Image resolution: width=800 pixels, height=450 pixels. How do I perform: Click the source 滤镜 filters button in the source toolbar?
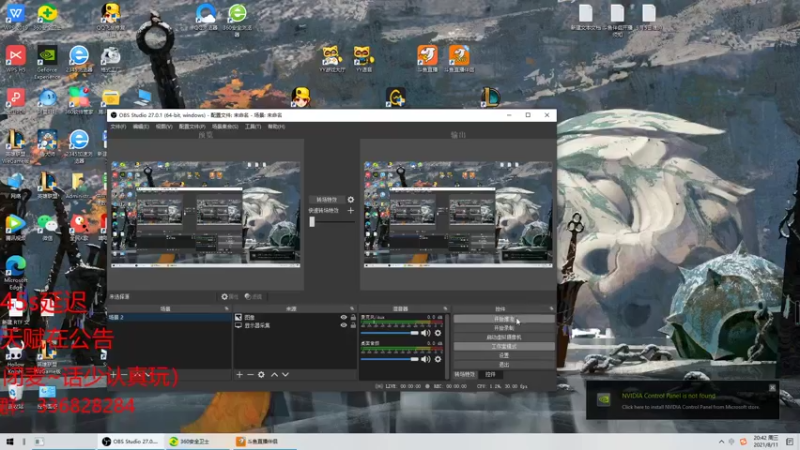[x=253, y=296]
